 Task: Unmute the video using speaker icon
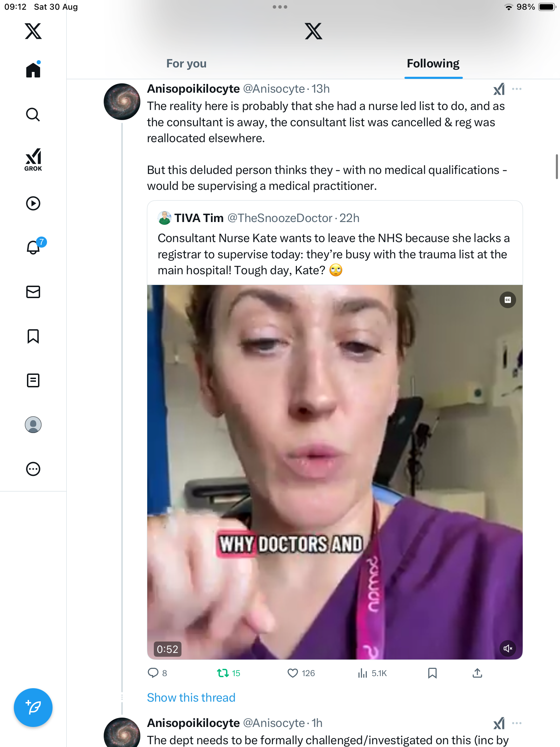click(x=507, y=648)
